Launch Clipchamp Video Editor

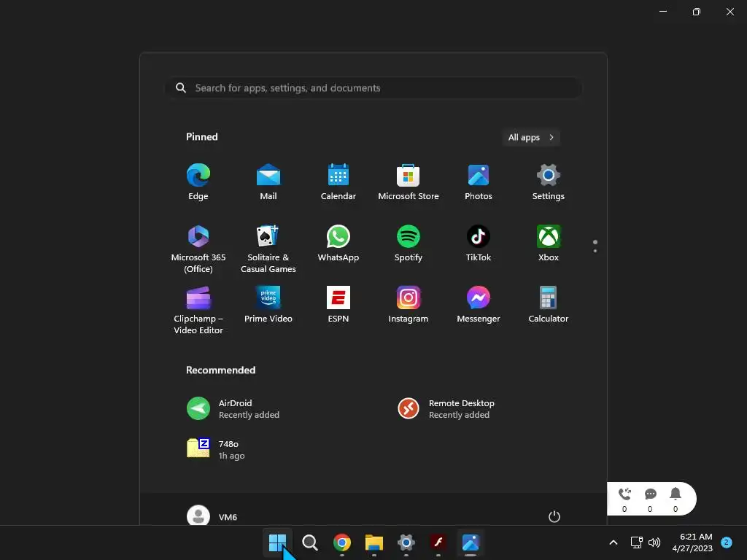tap(198, 311)
